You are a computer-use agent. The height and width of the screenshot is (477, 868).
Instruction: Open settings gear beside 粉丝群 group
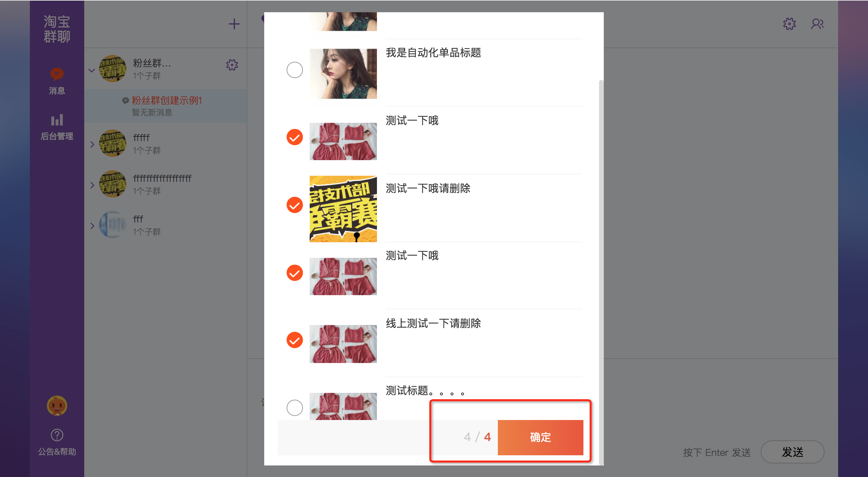click(232, 65)
